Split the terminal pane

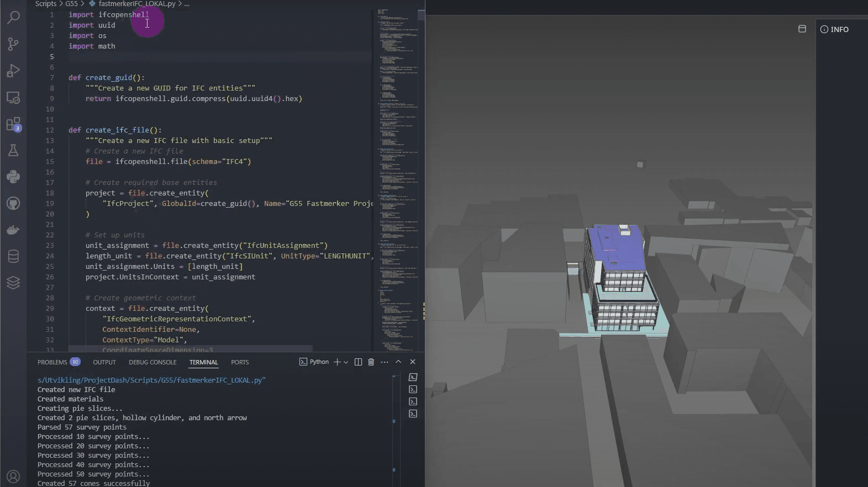[x=358, y=362]
